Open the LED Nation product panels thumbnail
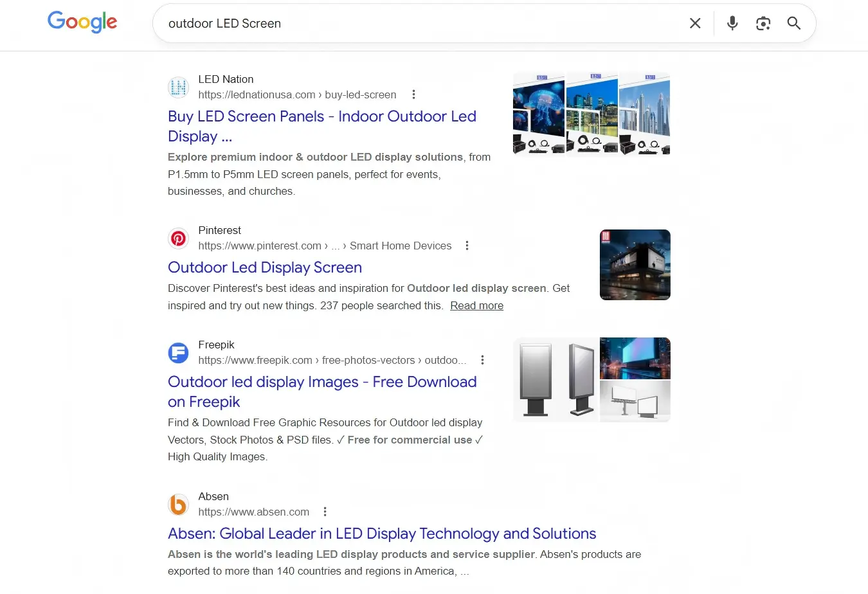The width and height of the screenshot is (868, 594). click(592, 114)
